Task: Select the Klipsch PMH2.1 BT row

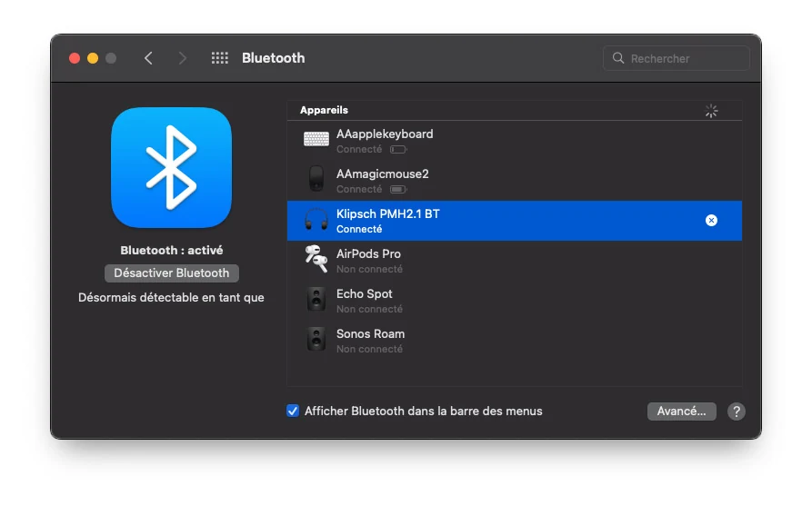Action: [515, 221]
